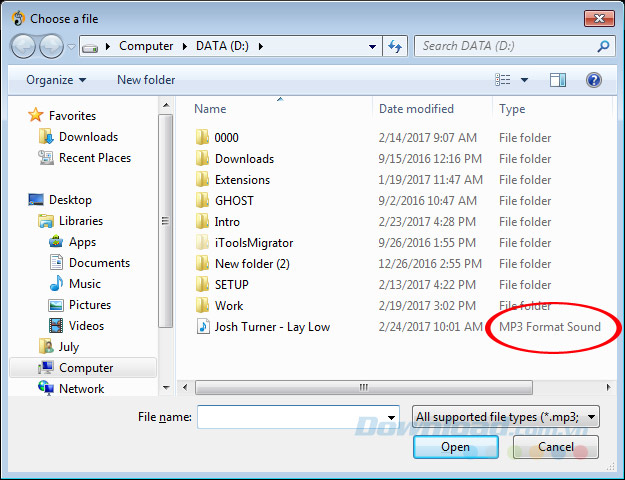This screenshot has height=480, width=625.
Task: Select the SETUP folder
Action: click(232, 285)
